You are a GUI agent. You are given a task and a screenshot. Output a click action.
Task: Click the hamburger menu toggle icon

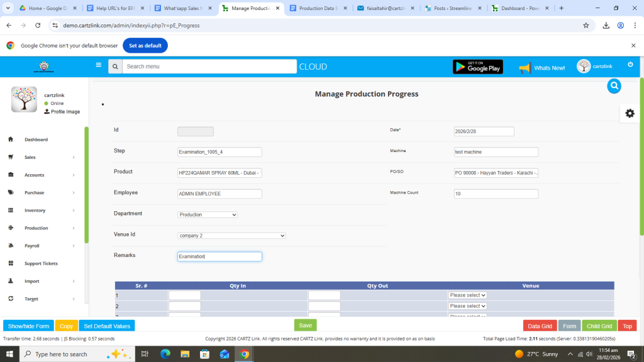tap(98, 65)
